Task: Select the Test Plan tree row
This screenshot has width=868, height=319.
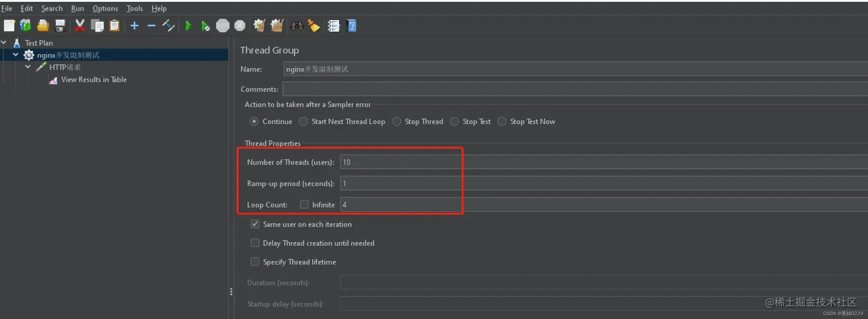Action: pos(39,43)
